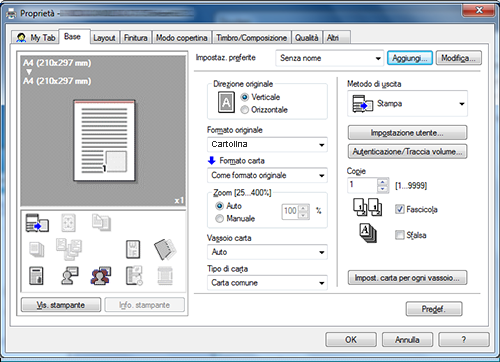Click the Info. stampante button
This screenshot has height=362, width=500.
click(145, 305)
